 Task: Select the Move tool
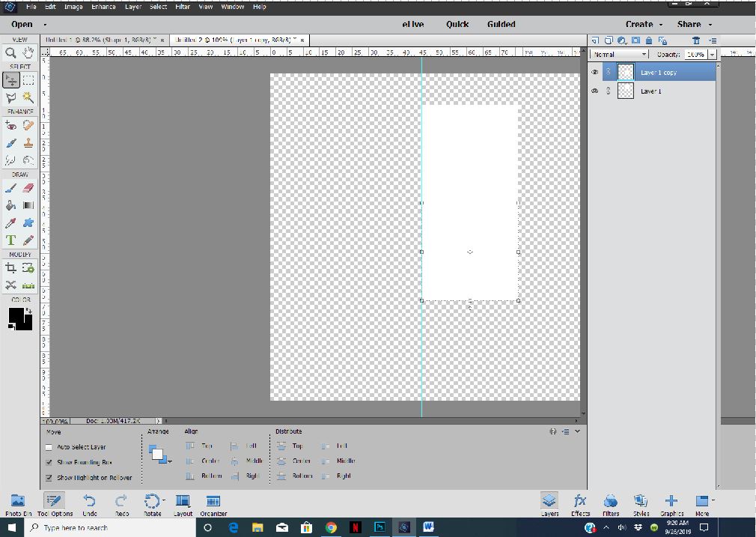(x=10, y=80)
